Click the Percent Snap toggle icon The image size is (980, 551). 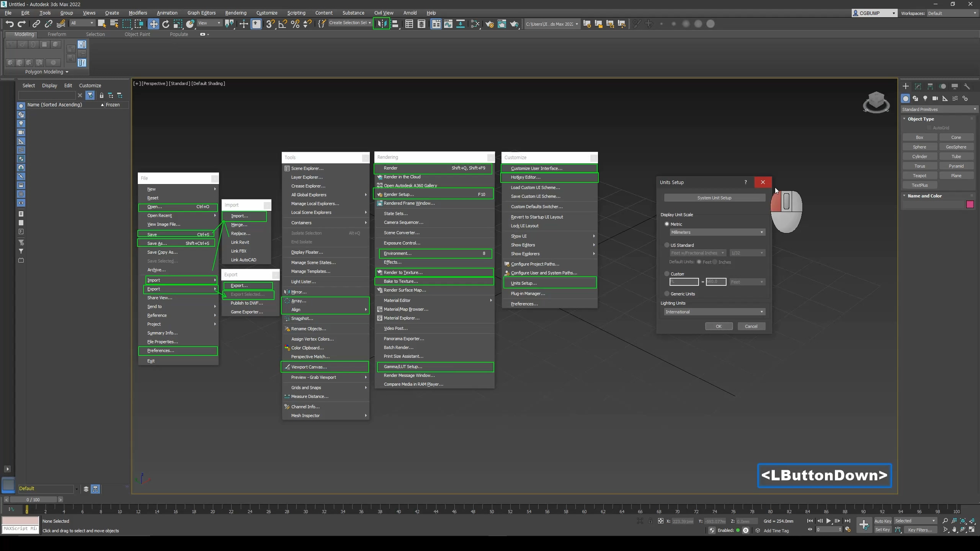coord(295,24)
